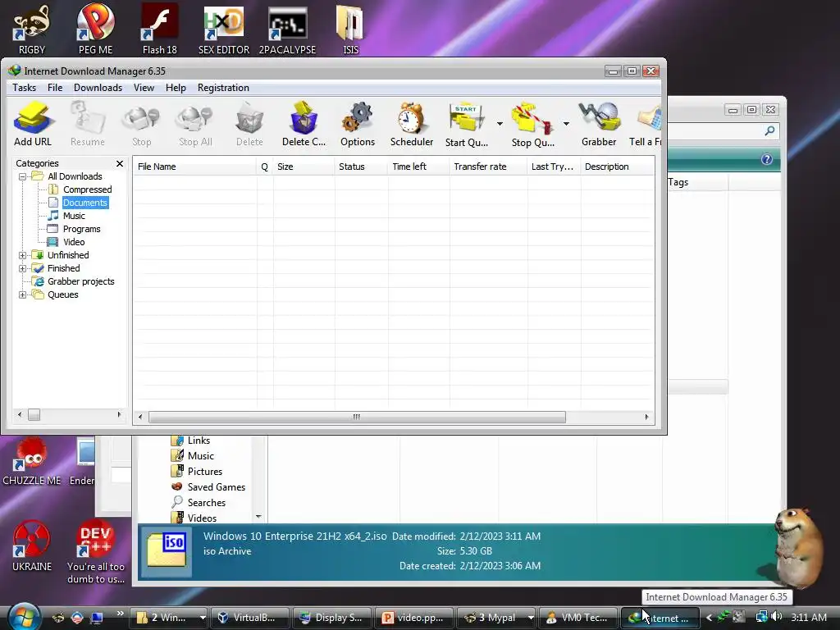Click the volume speaker tray icon
Viewport: 840px width, 630px height.
click(x=776, y=617)
